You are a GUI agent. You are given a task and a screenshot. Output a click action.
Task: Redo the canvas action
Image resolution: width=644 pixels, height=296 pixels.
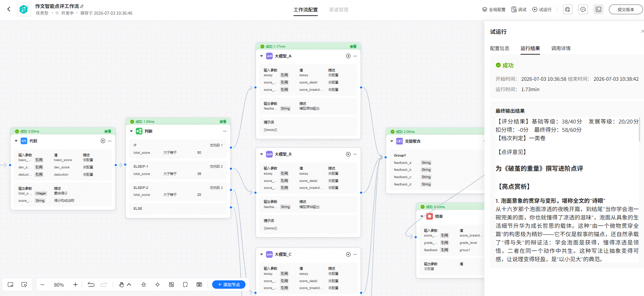click(x=104, y=285)
